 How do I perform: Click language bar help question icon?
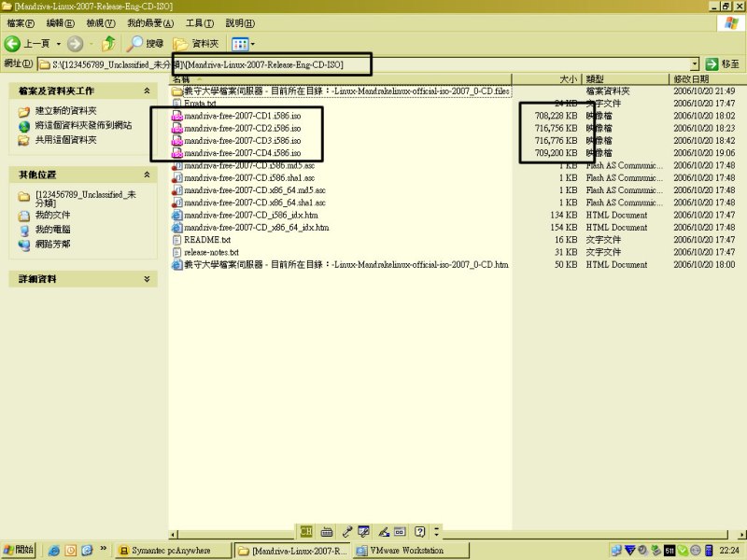(419, 531)
